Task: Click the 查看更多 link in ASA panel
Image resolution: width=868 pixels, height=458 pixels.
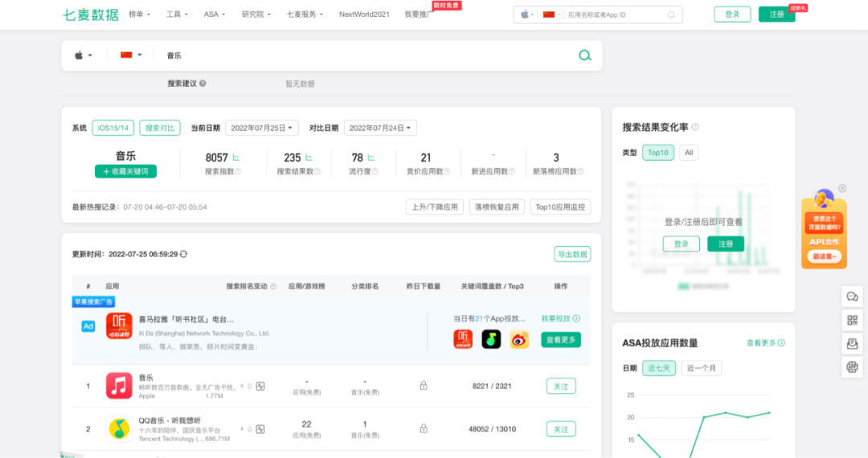Action: pos(766,343)
